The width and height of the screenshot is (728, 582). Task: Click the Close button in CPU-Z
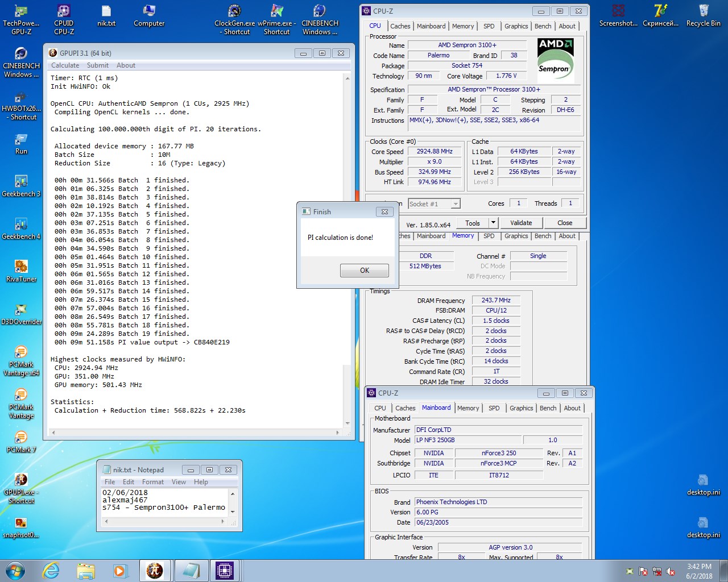click(x=565, y=223)
